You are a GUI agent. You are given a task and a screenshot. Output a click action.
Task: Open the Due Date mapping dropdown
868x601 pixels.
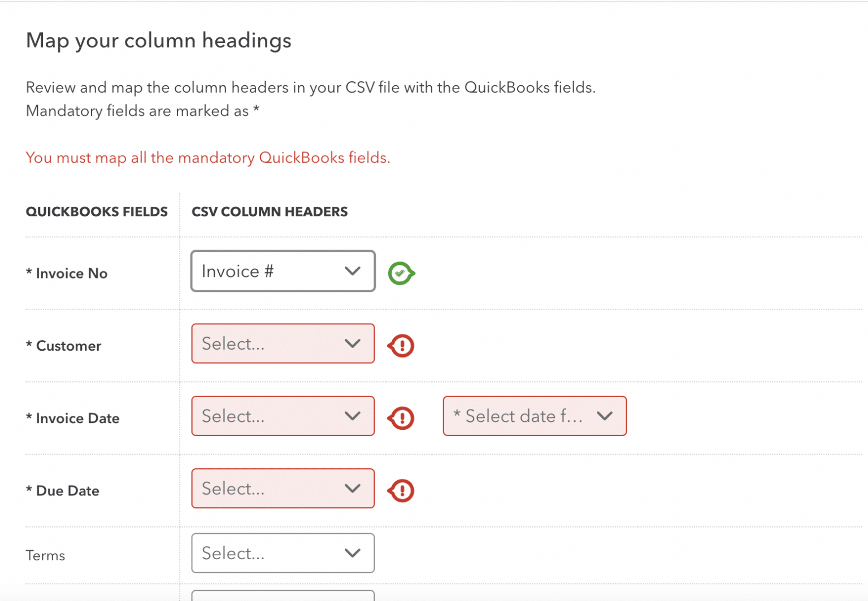coord(283,489)
